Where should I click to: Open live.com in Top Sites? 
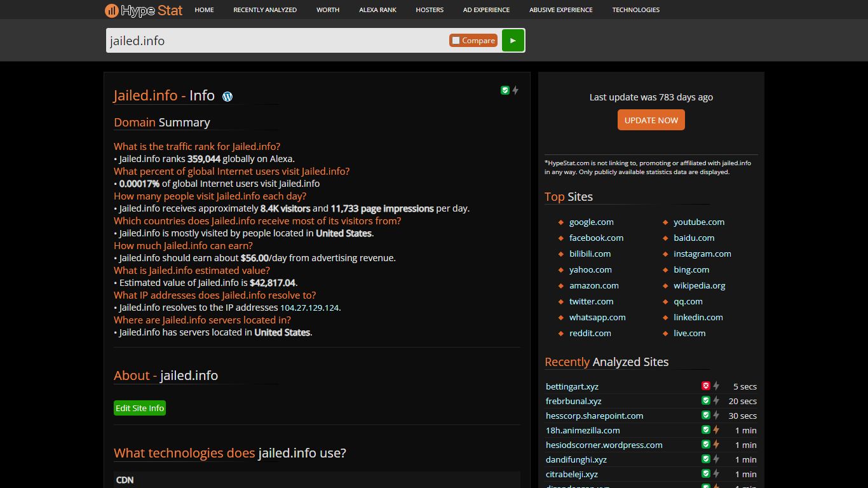(689, 333)
